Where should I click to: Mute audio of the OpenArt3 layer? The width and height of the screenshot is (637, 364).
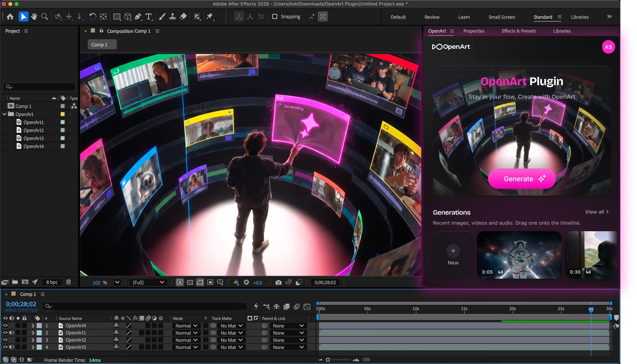[x=12, y=347]
